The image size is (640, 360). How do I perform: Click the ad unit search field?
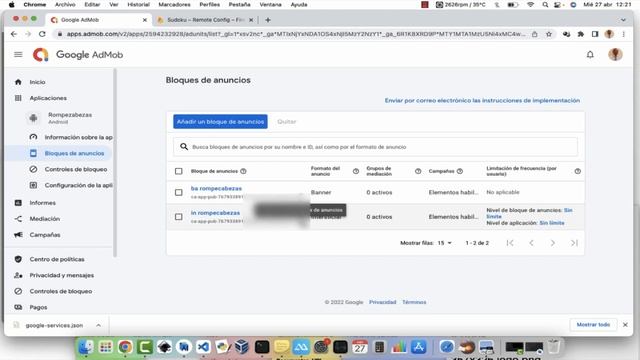click(x=376, y=147)
